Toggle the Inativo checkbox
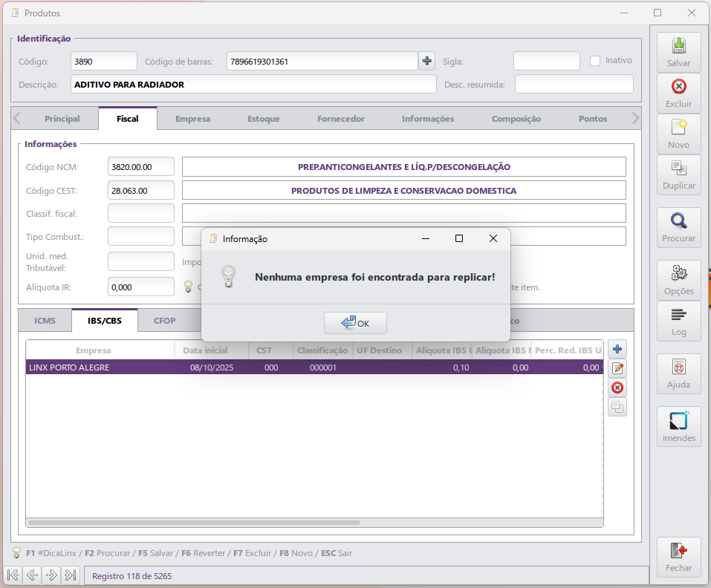Viewport: 711px width, 588px height. (x=595, y=61)
